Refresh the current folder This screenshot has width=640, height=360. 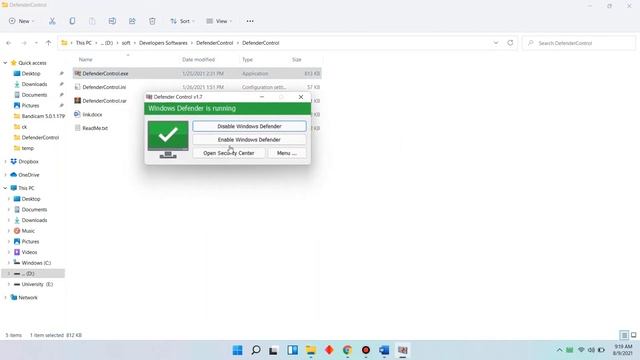click(510, 43)
